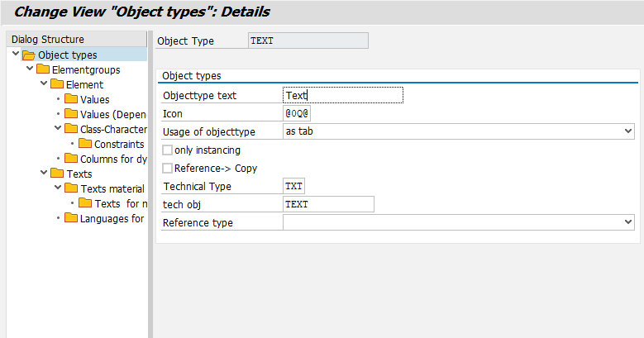Open the Reference type dropdown
Viewport: 644px width, 338px height.
[x=627, y=222]
